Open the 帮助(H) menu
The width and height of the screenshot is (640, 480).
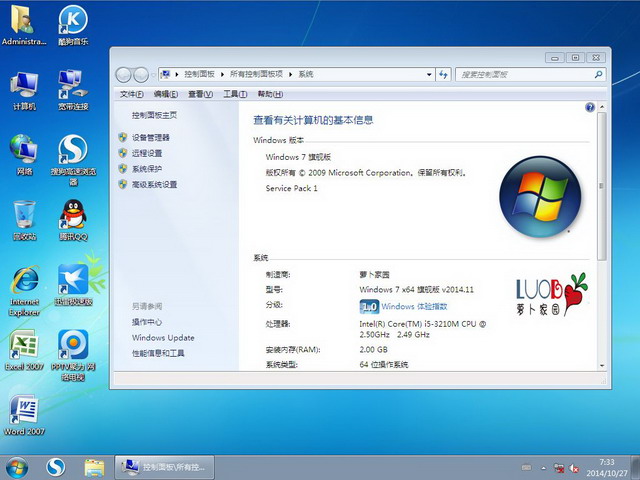pos(270,94)
